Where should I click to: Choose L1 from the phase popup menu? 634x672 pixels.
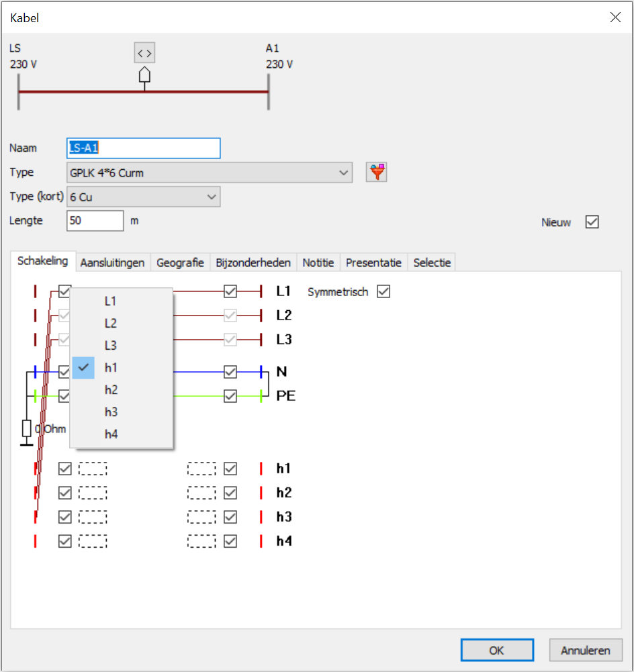tap(111, 301)
